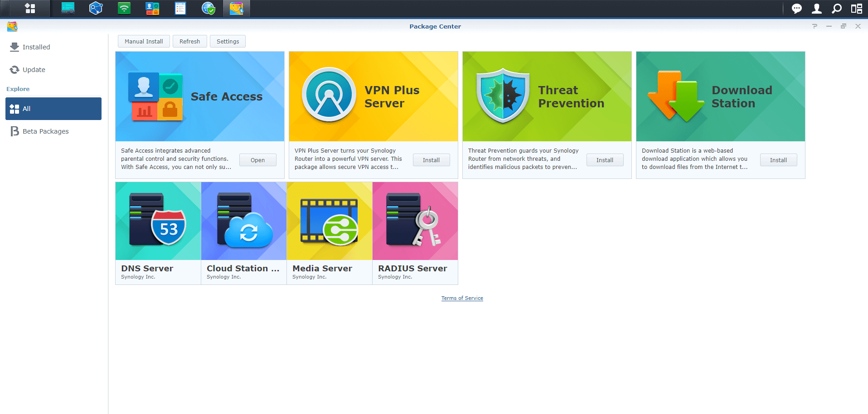Open Network Center from the taskbar
The height and width of the screenshot is (414, 868).
96,8
